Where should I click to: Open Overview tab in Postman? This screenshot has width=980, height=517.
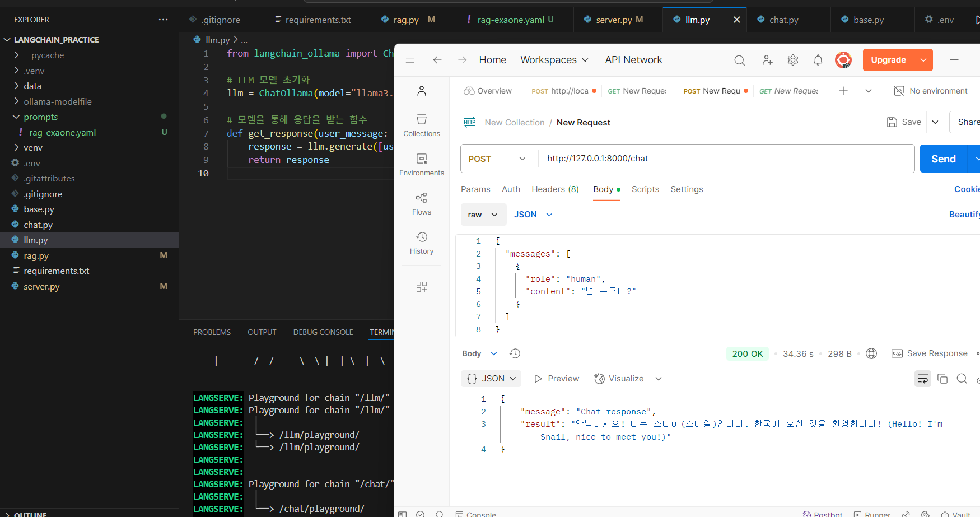pyautogui.click(x=488, y=91)
